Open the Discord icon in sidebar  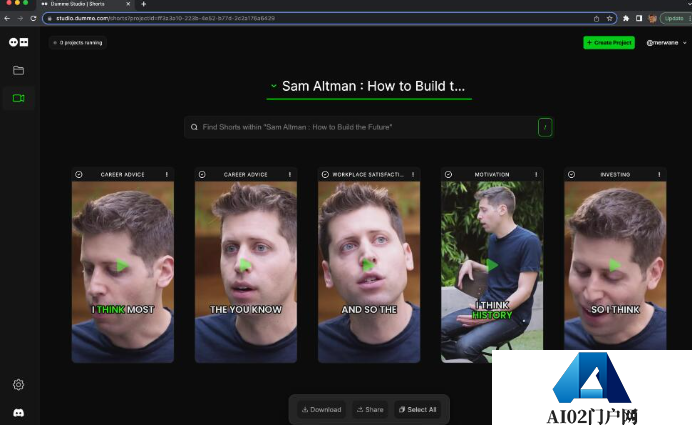click(18, 413)
